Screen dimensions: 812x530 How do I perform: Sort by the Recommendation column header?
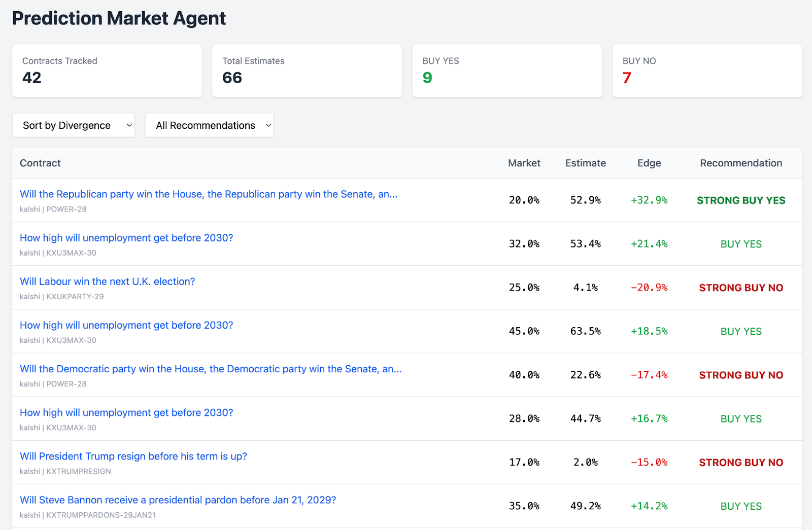pos(741,163)
